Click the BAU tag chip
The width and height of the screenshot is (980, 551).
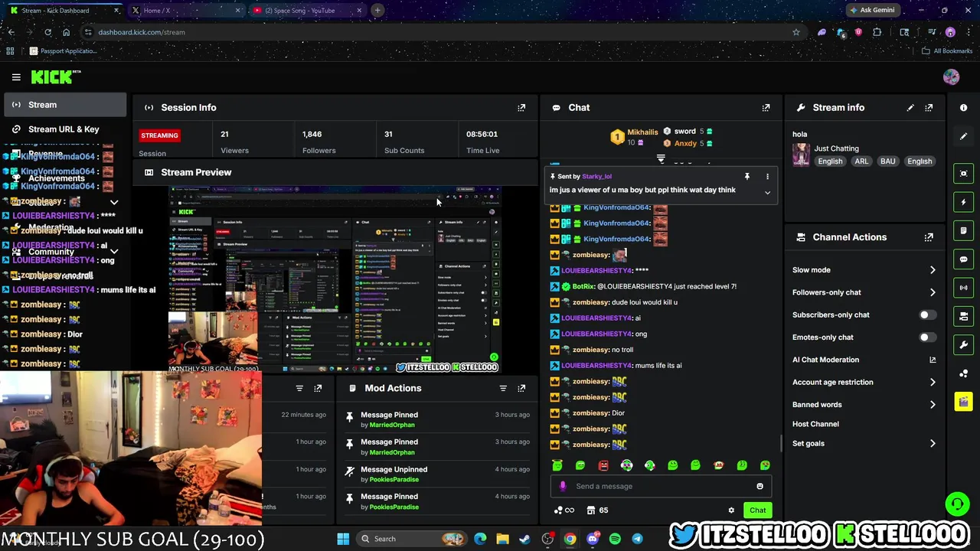click(887, 161)
